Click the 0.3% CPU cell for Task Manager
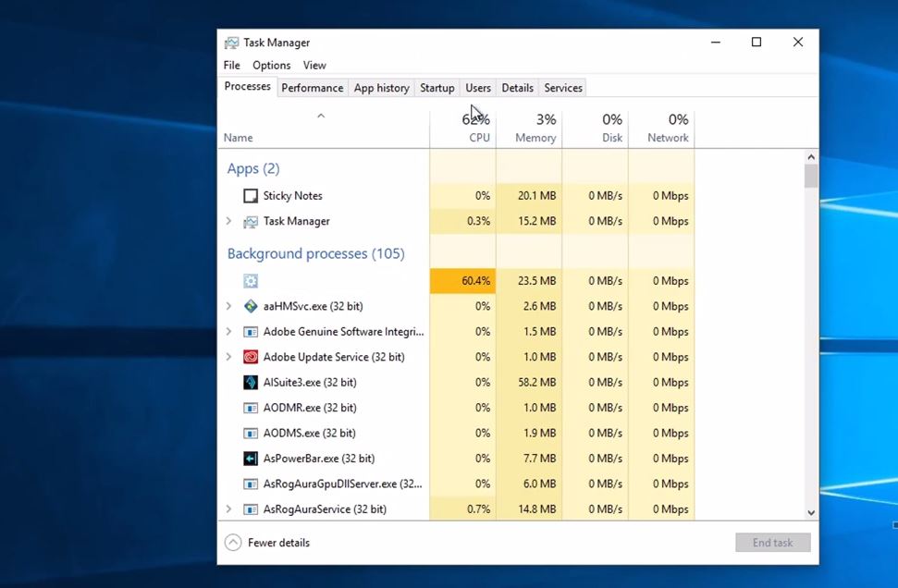The height and width of the screenshot is (588, 898). pyautogui.click(x=462, y=221)
